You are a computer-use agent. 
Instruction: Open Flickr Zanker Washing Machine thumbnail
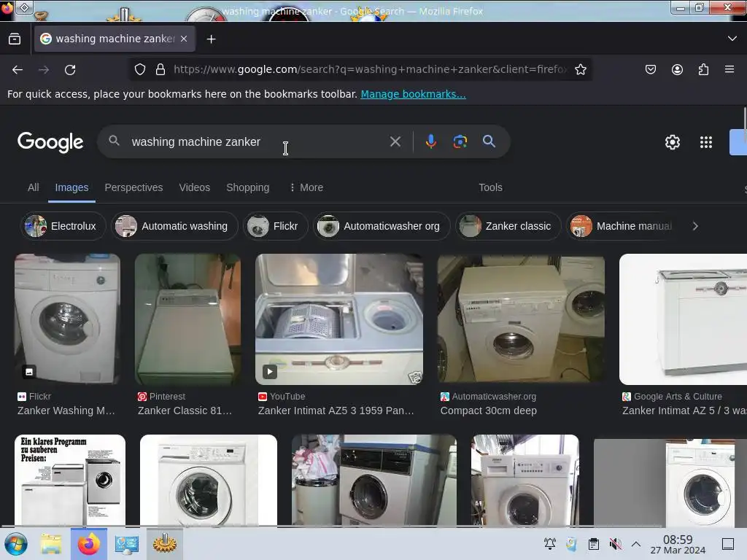(67, 319)
